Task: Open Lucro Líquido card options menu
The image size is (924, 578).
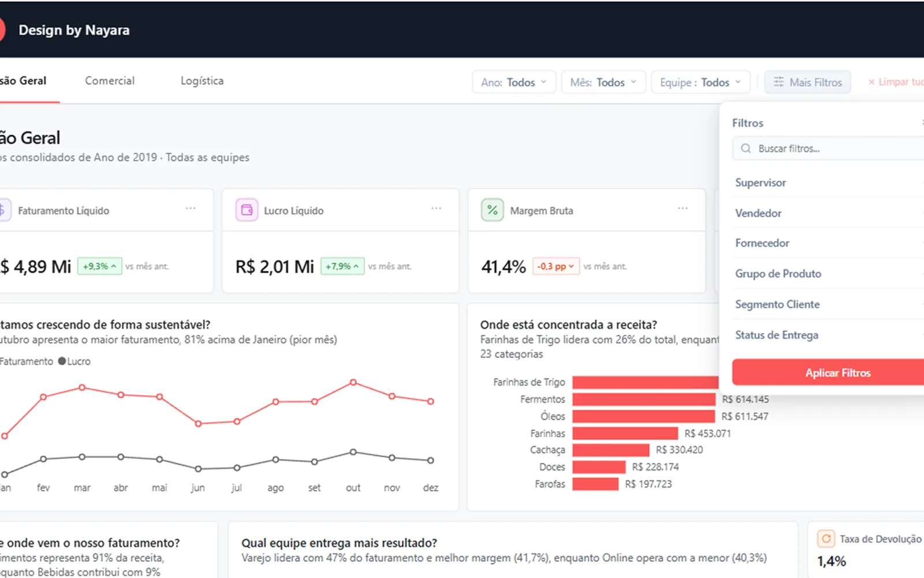Action: (x=436, y=208)
